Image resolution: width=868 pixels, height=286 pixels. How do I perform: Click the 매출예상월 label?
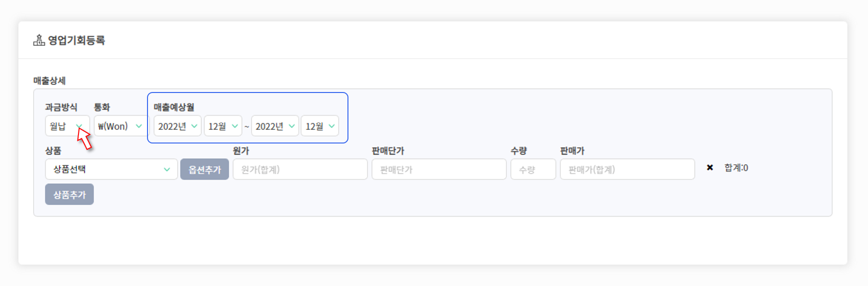174,107
